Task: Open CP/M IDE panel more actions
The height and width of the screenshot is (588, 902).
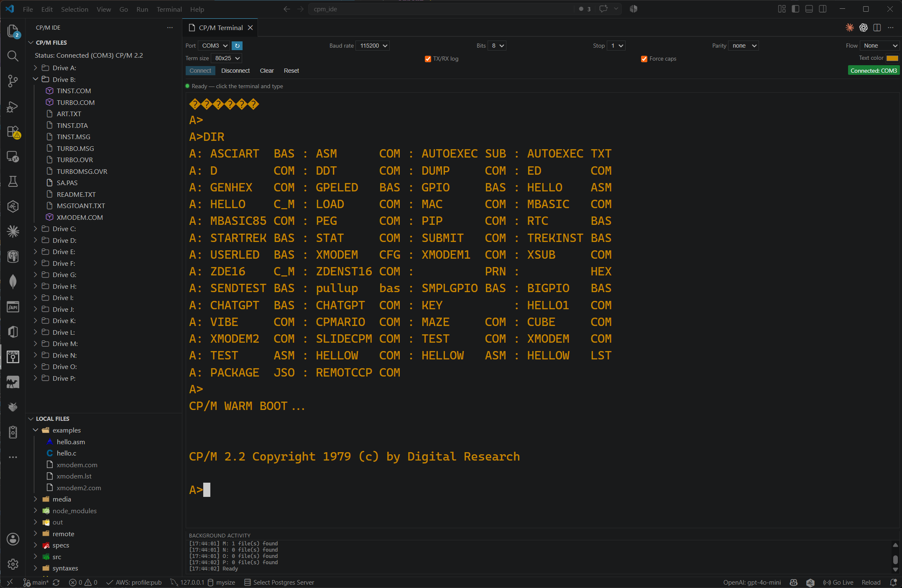Action: pos(170,28)
